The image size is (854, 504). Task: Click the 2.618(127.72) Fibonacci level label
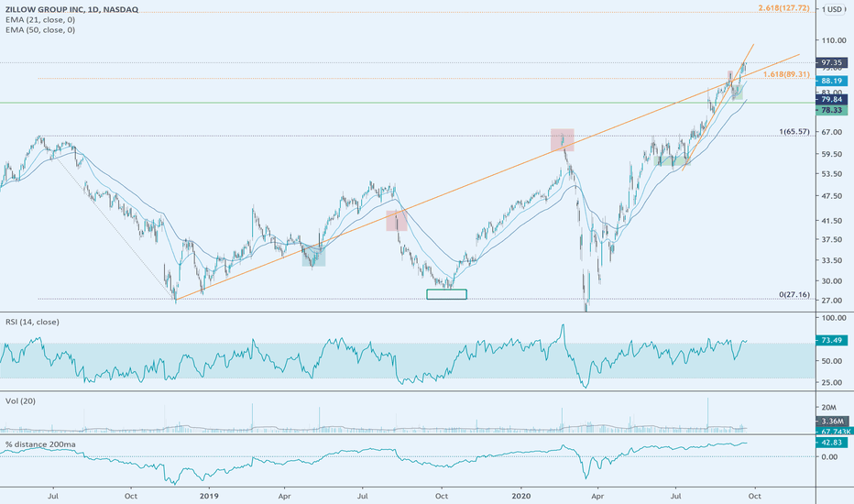click(x=783, y=8)
